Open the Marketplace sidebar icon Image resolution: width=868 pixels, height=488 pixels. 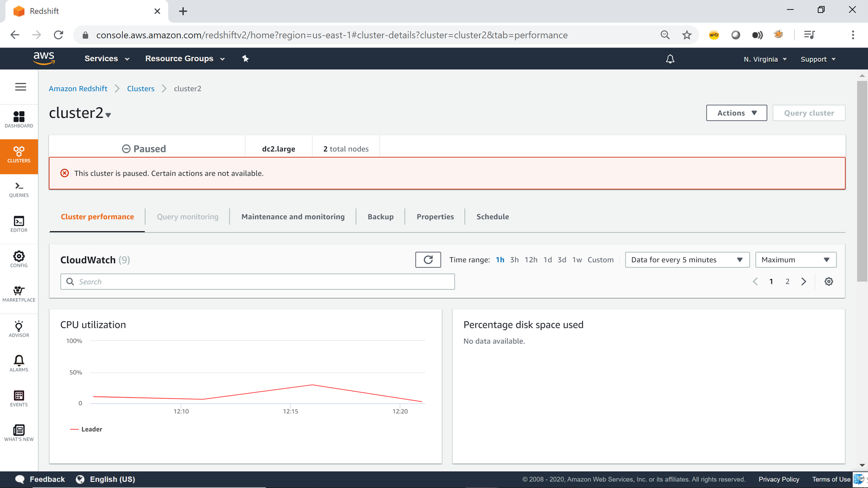tap(19, 294)
